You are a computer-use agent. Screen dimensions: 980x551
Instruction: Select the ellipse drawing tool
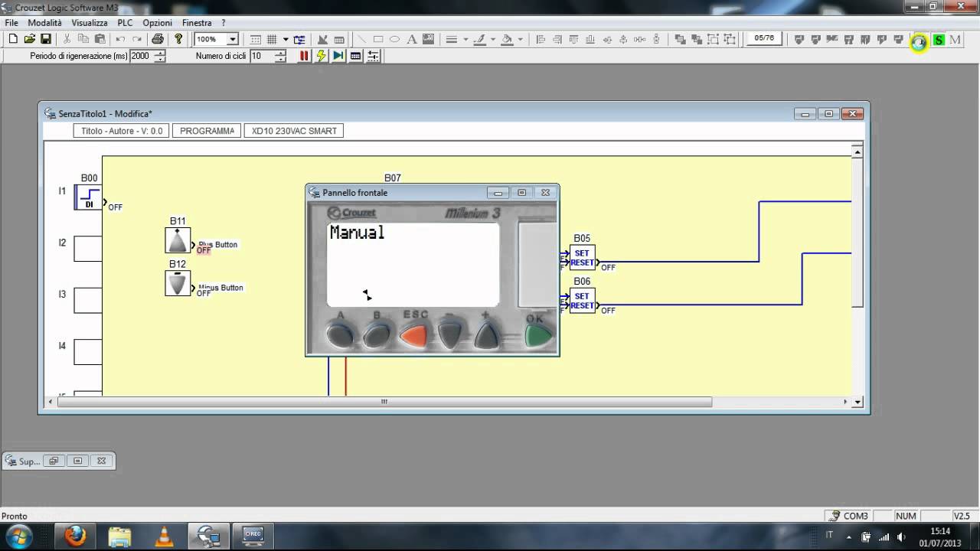(x=394, y=39)
